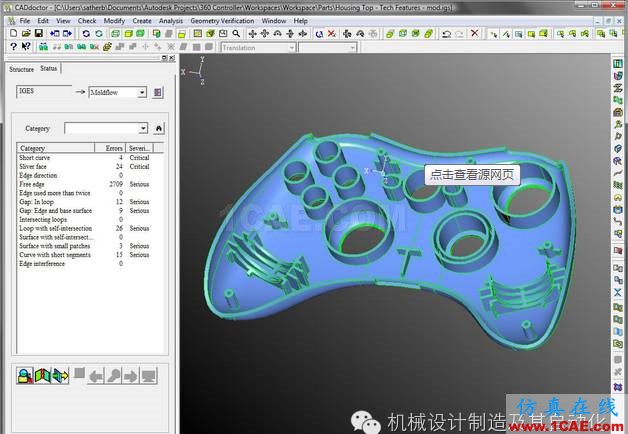Viewport: 628px width, 434px height.
Task: Click the View menu
Action: [63, 21]
